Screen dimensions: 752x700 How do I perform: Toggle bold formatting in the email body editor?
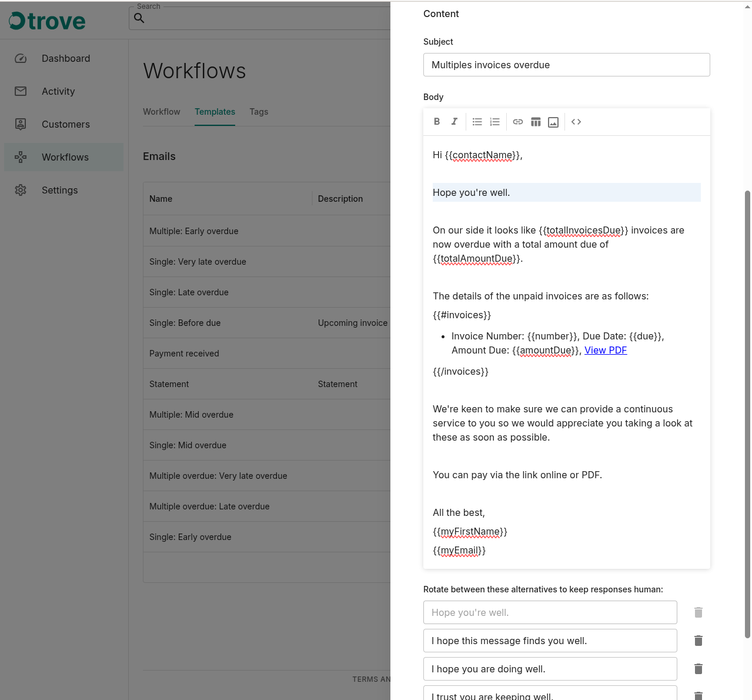pyautogui.click(x=437, y=122)
